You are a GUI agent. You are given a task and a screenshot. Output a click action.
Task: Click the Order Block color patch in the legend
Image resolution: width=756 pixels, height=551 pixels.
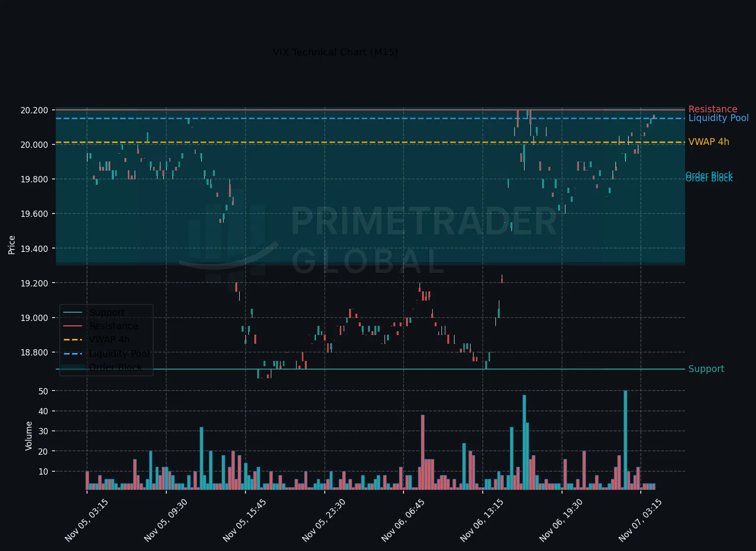click(73, 367)
